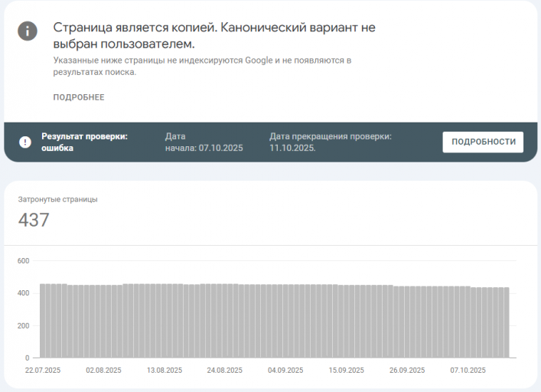Click the chart bar above 22.07.2025

[42, 321]
